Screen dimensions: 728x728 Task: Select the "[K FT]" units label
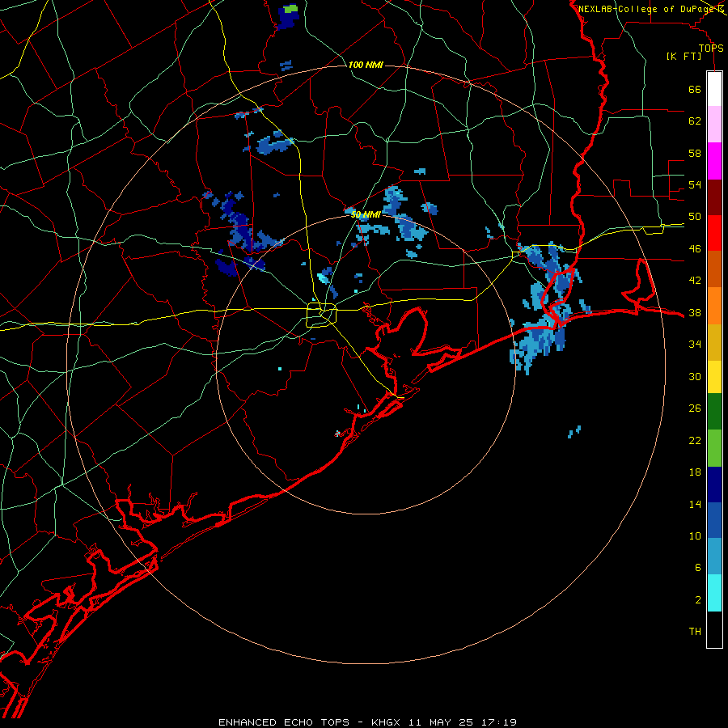[684, 57]
